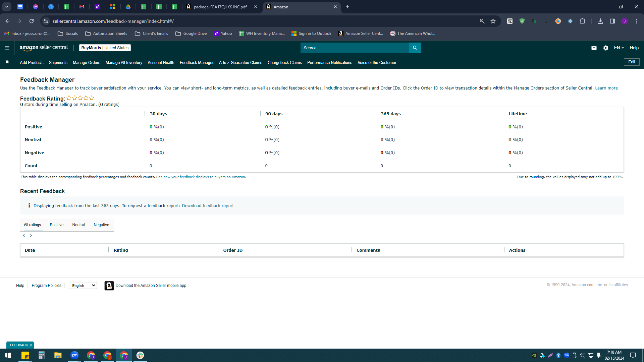Screen dimensions: 644x362
Task: Click the browser zoom magnifier icon
Action: click(482, 21)
